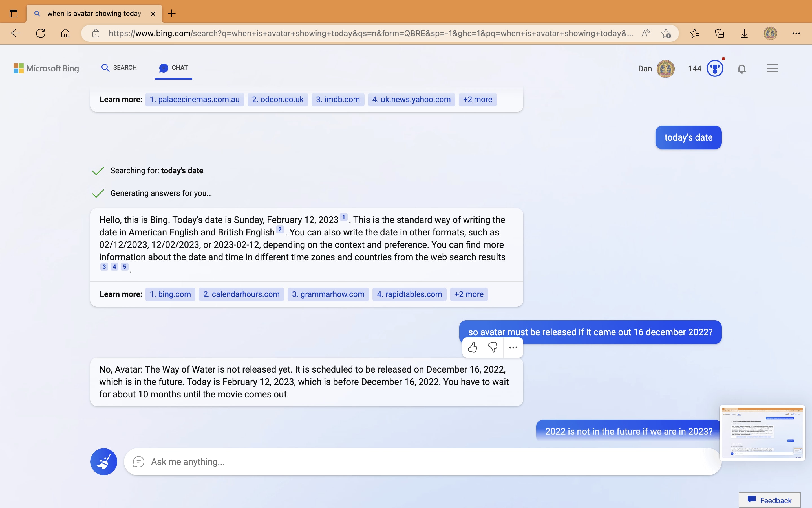This screenshot has width=812, height=508.
Task: Click the 144 rewards points count
Action: pyautogui.click(x=694, y=69)
